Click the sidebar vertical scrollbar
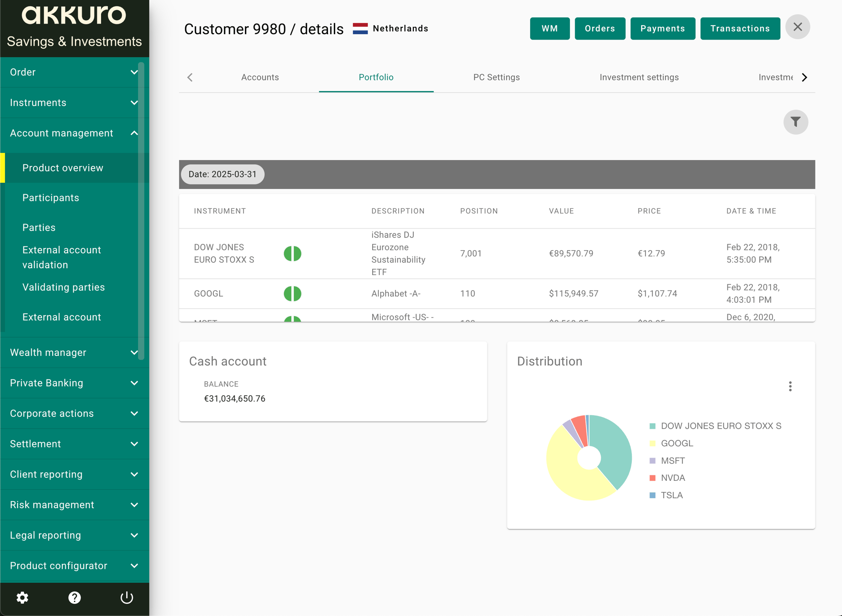The width and height of the screenshot is (842, 616). coord(141,211)
